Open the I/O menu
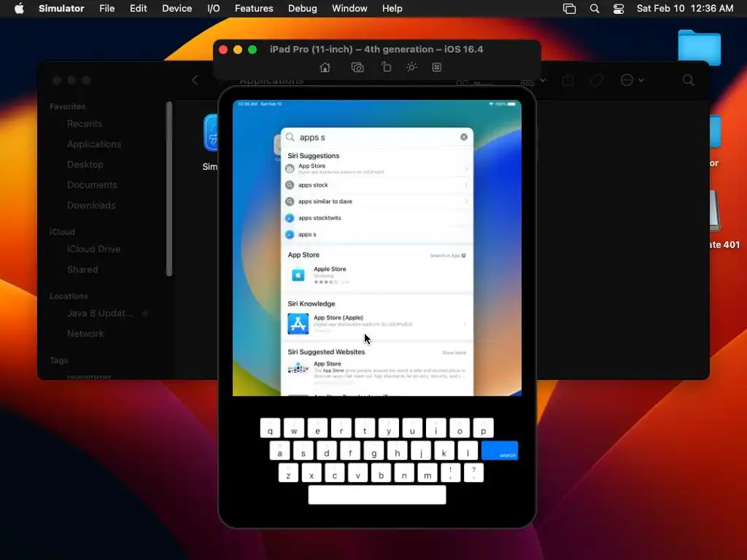This screenshot has height=560, width=747. coord(214,9)
